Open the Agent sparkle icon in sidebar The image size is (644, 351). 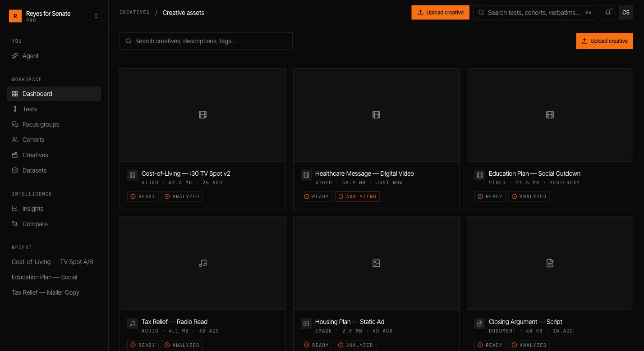15,56
